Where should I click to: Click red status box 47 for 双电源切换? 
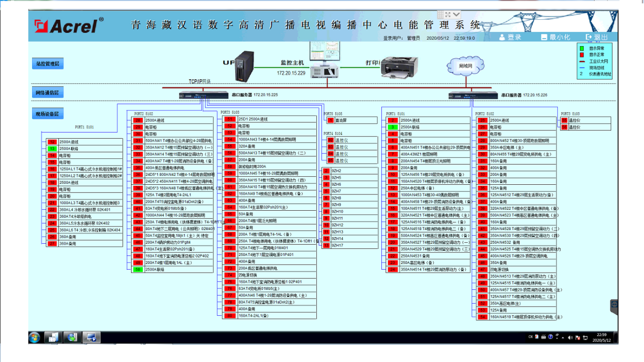(x=481, y=269)
